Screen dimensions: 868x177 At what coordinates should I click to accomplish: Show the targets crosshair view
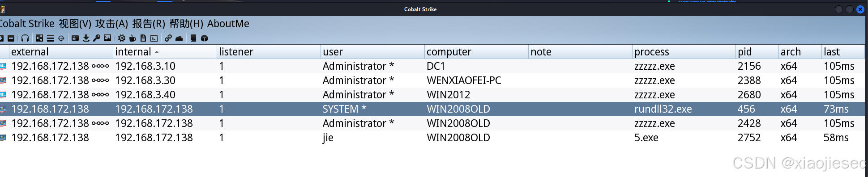[x=61, y=38]
